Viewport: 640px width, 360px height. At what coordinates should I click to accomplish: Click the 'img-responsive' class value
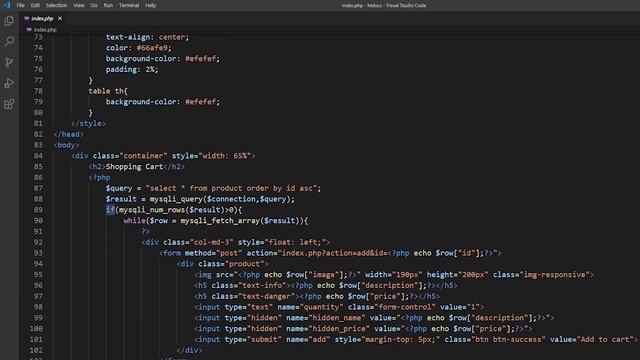coord(555,275)
